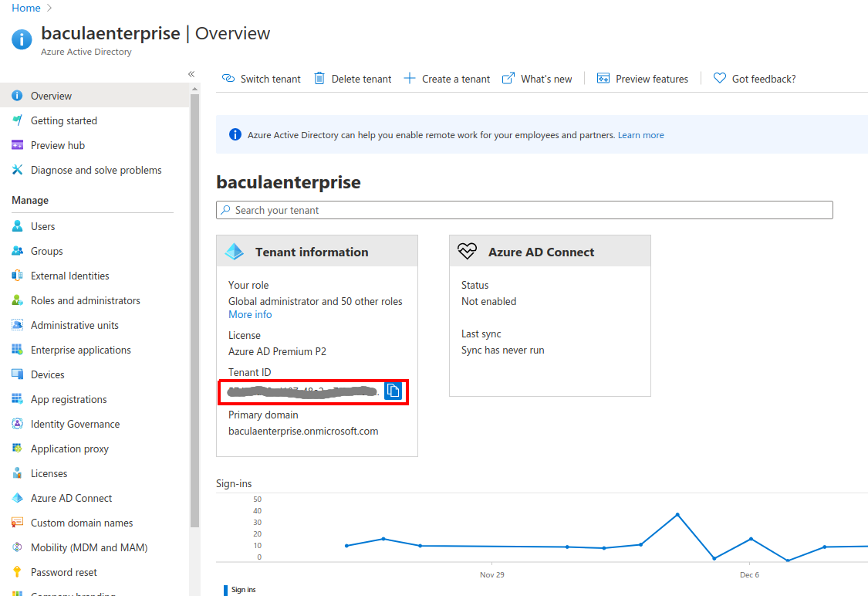868x596 pixels.
Task: Open Custom domain names page
Action: coord(81,523)
